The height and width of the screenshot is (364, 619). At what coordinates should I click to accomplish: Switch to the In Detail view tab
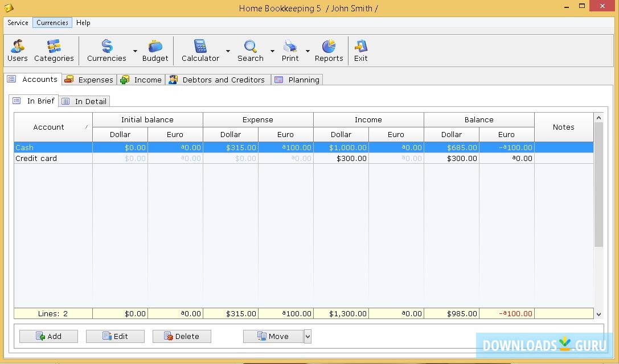point(85,101)
